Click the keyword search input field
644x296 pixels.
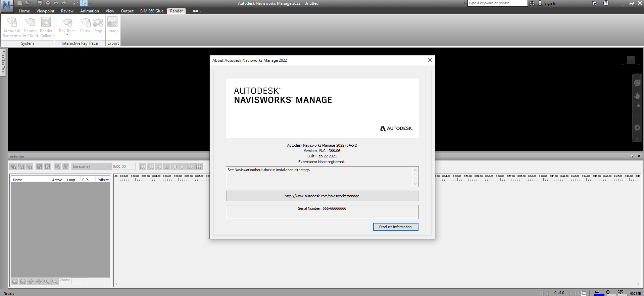(497, 3)
